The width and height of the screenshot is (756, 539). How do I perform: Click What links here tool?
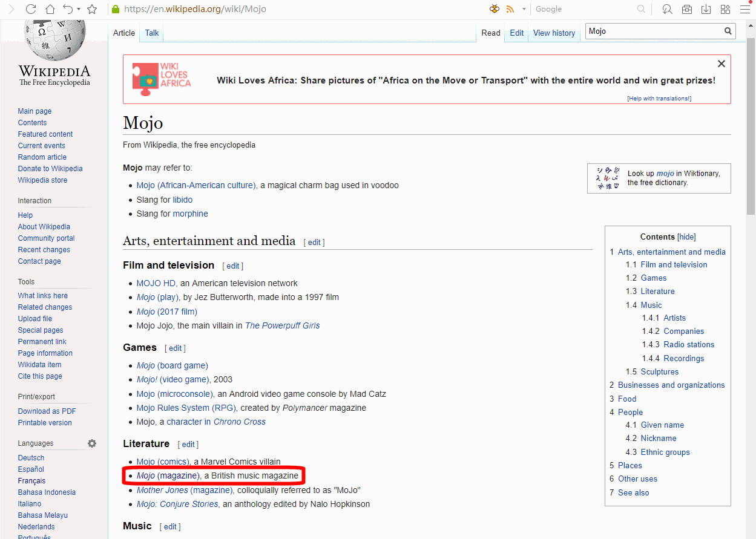[43, 296]
